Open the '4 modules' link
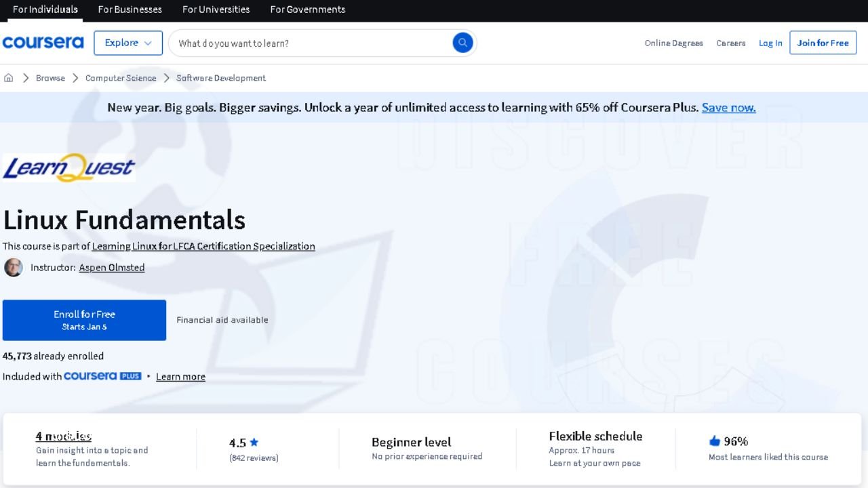 tap(64, 436)
